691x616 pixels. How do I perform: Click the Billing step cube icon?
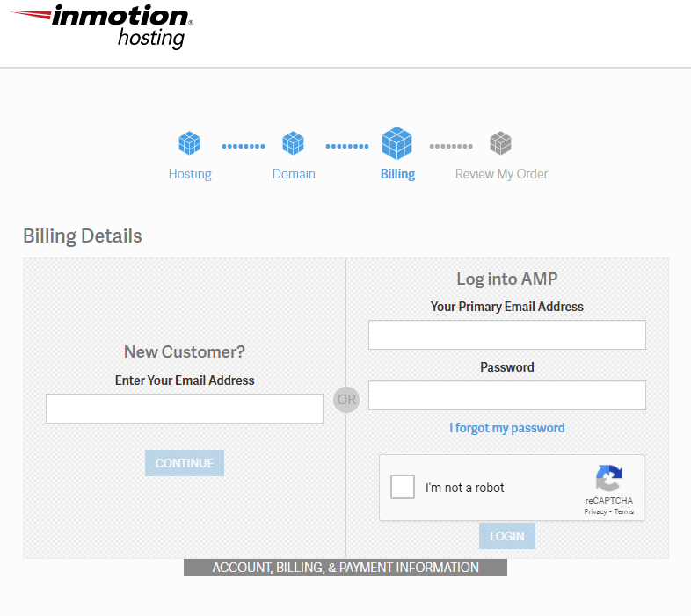pyautogui.click(x=397, y=142)
